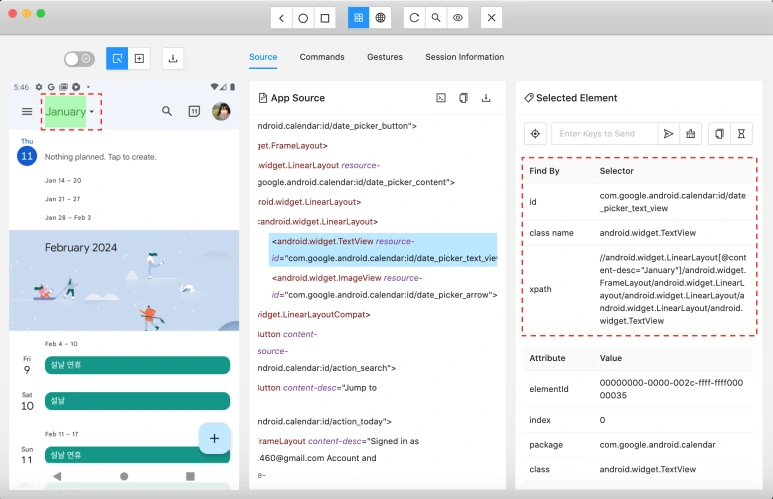Open the Fri 9 green event
773x499 pixels.
point(137,365)
